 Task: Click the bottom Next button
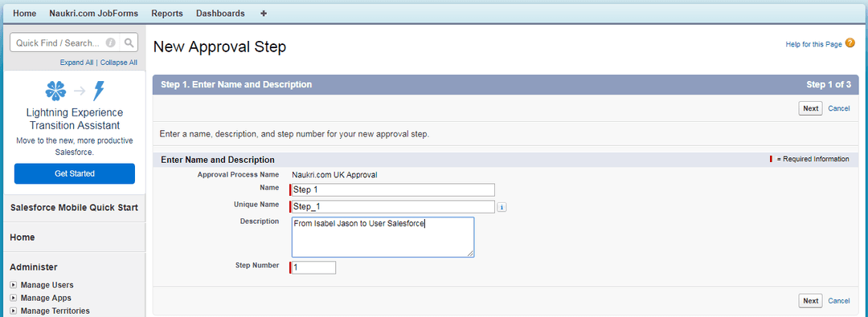[x=810, y=301]
